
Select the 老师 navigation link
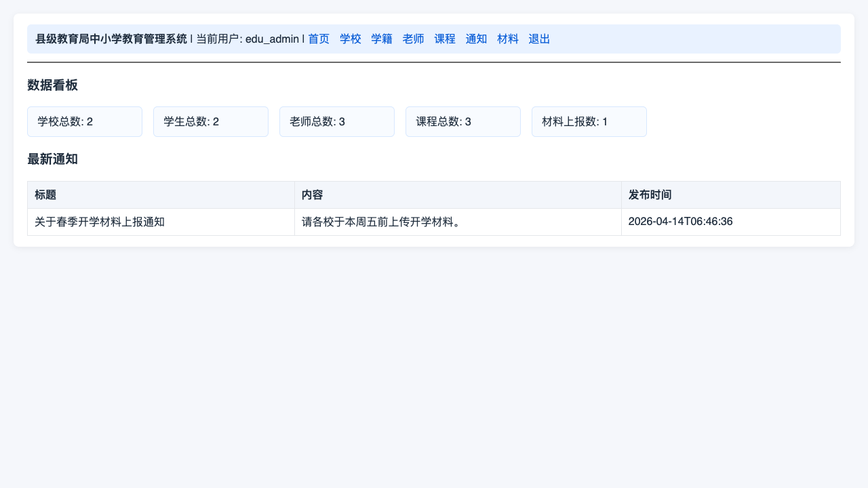click(x=414, y=39)
